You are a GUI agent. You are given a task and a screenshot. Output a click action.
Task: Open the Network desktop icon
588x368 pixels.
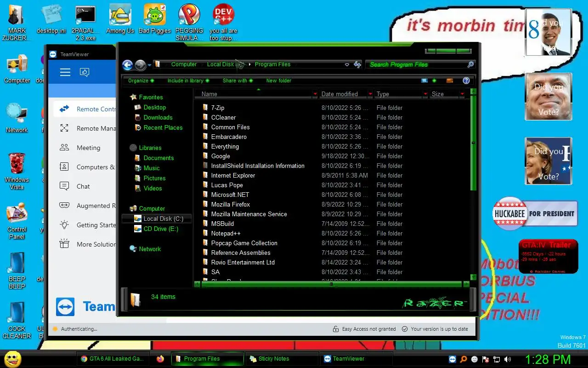point(17,118)
